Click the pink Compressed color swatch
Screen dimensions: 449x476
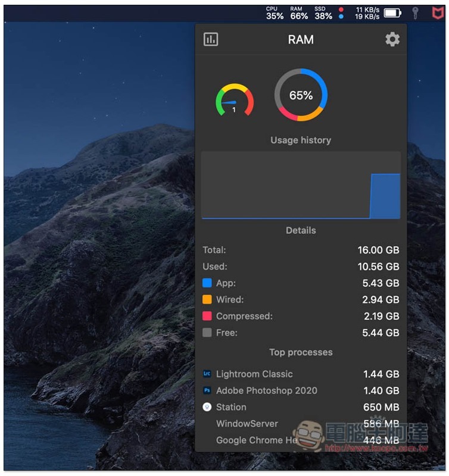[x=207, y=316]
